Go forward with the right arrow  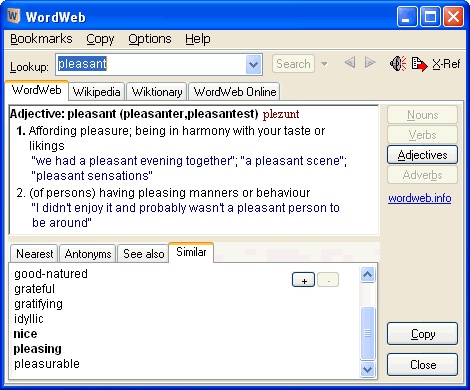click(370, 62)
